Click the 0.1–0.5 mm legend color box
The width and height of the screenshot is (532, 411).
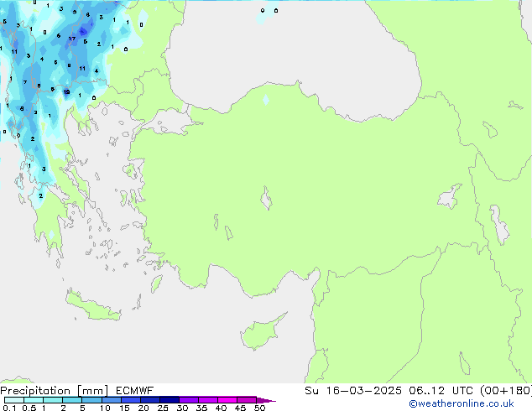pyautogui.click(x=14, y=400)
